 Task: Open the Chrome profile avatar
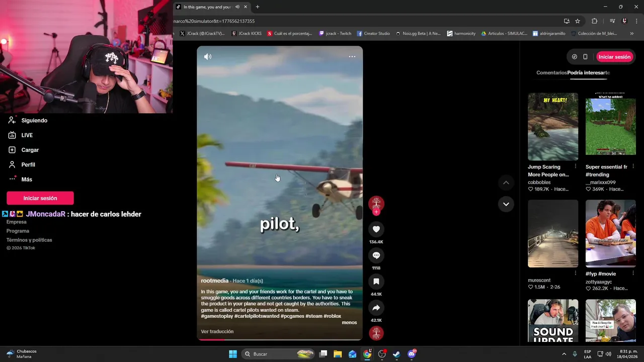coord(625,21)
